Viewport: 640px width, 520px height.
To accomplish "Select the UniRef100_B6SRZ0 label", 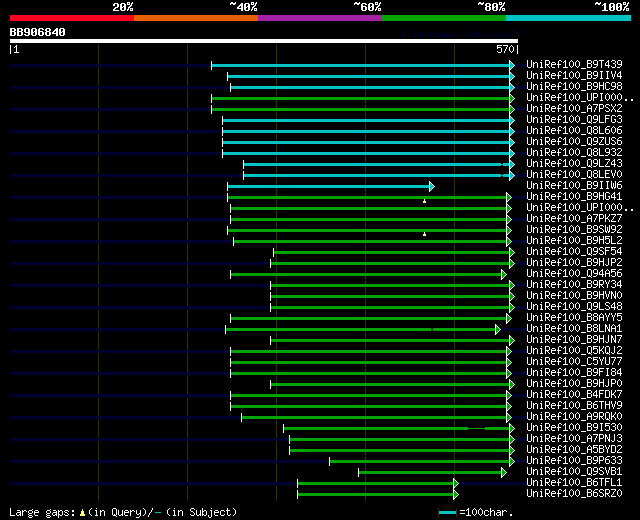I will pos(574,494).
